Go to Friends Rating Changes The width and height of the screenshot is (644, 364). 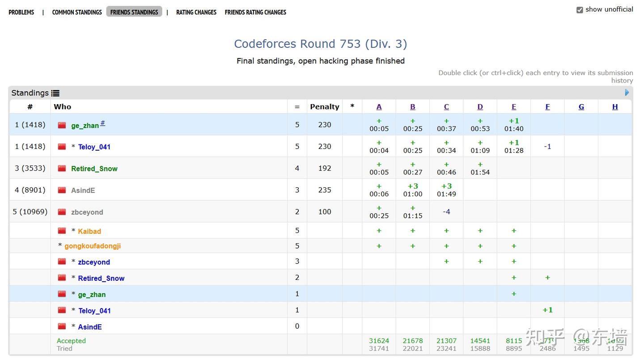255,12
